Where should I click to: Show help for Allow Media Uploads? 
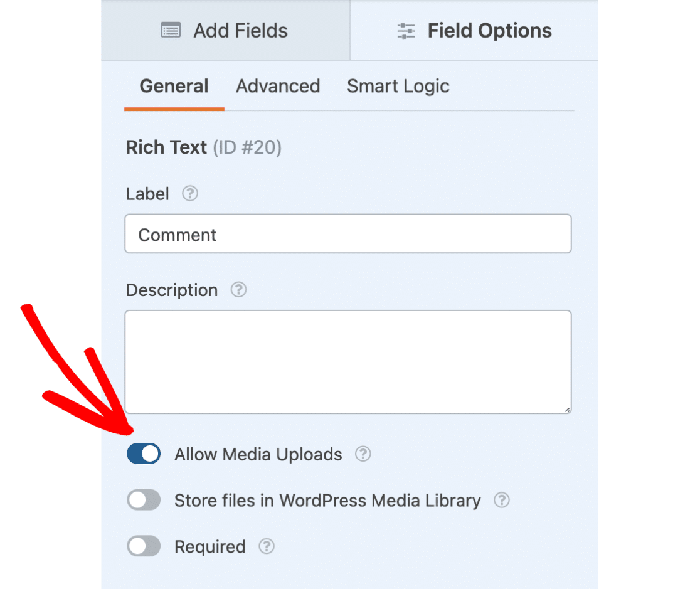click(x=363, y=454)
